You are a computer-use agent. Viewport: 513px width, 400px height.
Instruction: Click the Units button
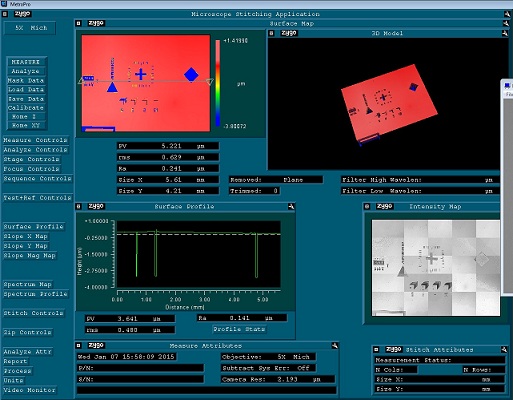(x=14, y=381)
